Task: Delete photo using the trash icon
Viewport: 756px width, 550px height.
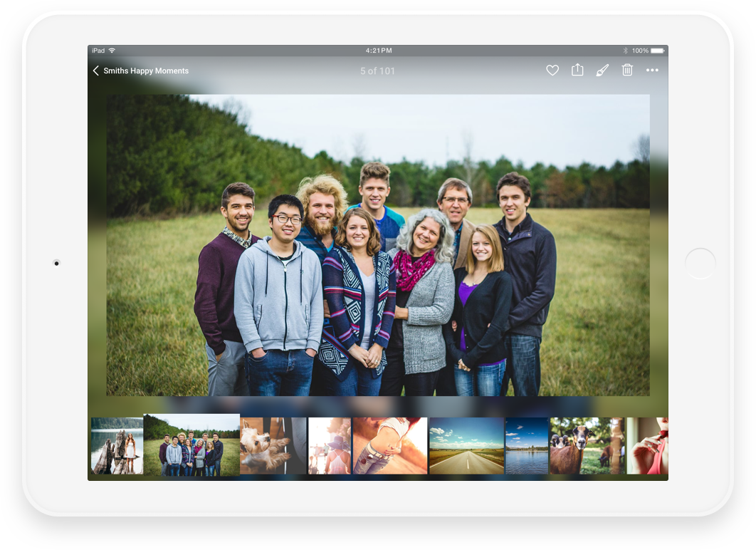Action: point(627,70)
